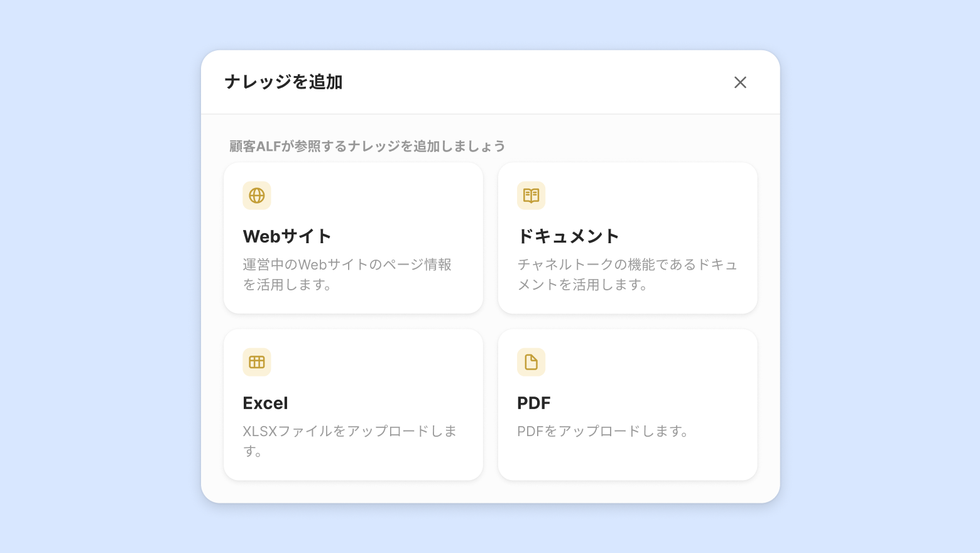Close the ナレッジを追加 dialog
The image size is (980, 553).
coord(740,82)
